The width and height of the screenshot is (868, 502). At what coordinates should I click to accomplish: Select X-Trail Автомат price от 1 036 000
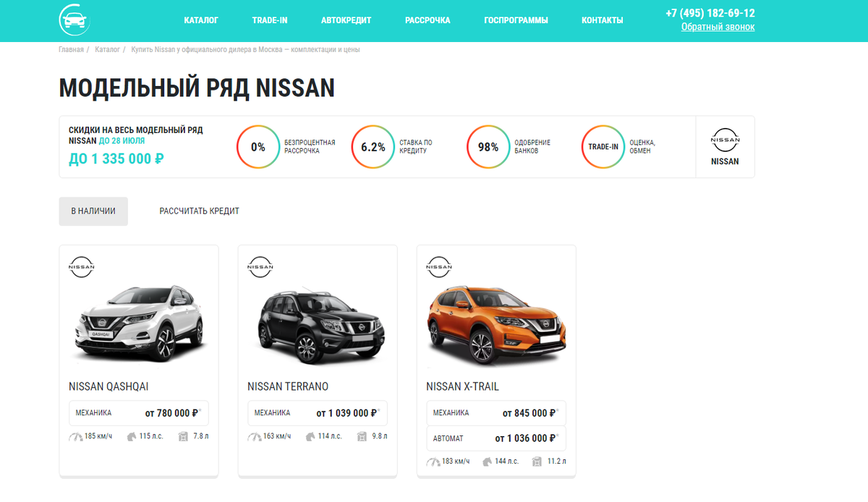[496, 438]
